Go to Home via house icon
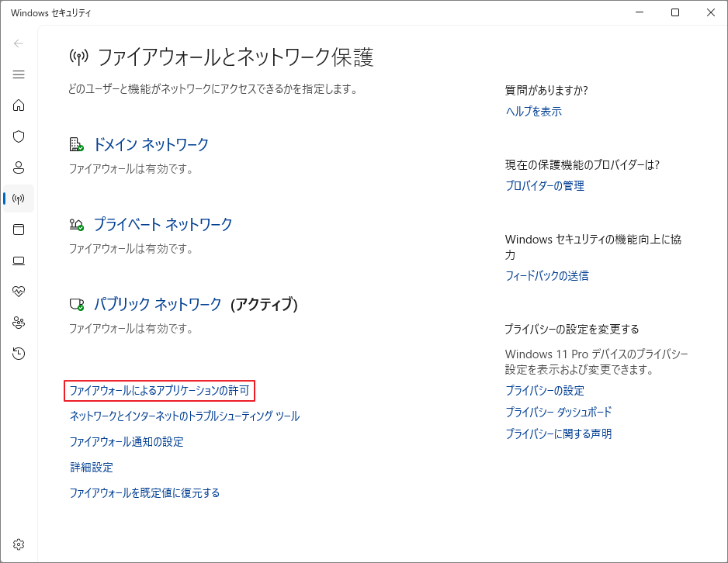728x563 pixels. coord(19,105)
